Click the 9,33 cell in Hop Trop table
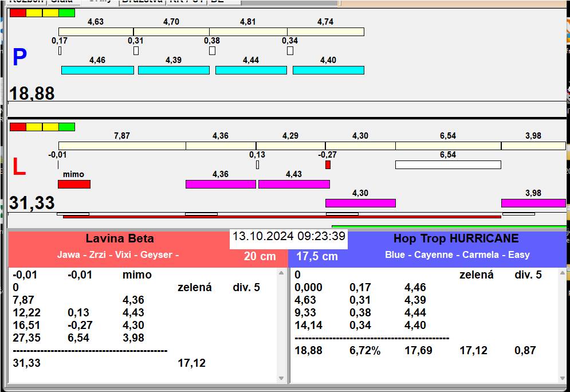The height and width of the screenshot is (392, 570). pos(305,313)
